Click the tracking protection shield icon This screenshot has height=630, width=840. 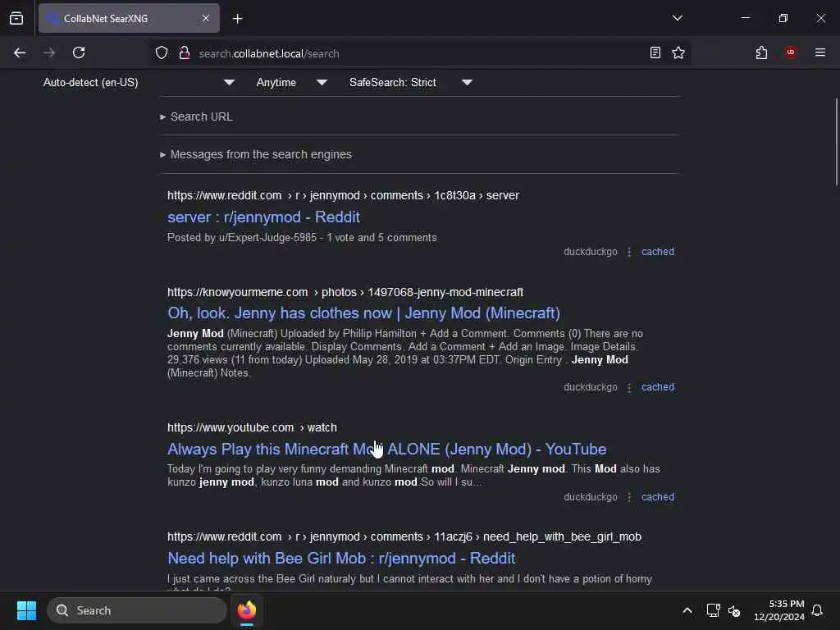pyautogui.click(x=162, y=52)
